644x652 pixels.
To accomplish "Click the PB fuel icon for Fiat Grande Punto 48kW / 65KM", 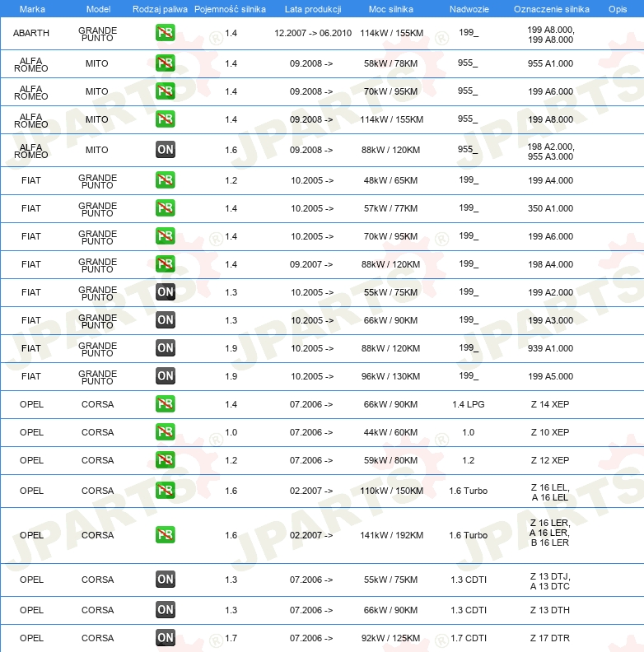I will click(x=166, y=180).
